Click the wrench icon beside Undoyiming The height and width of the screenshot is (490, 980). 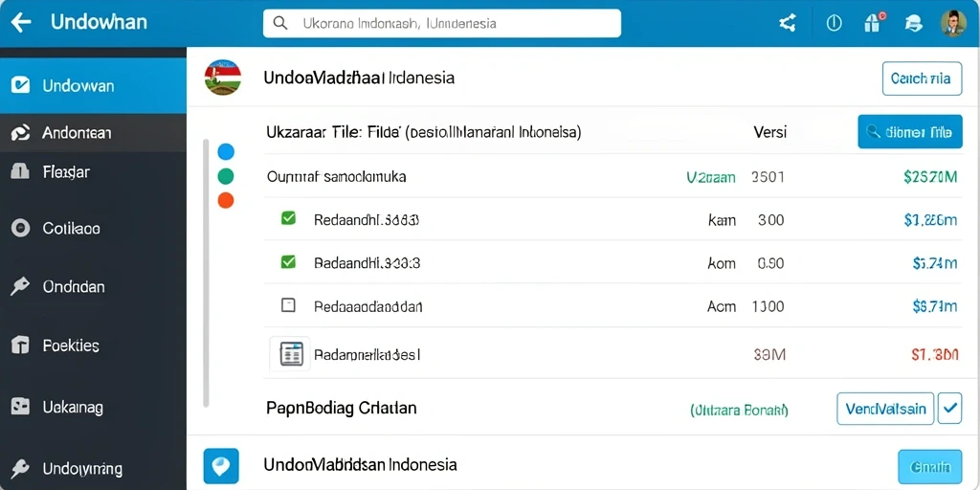click(x=21, y=468)
